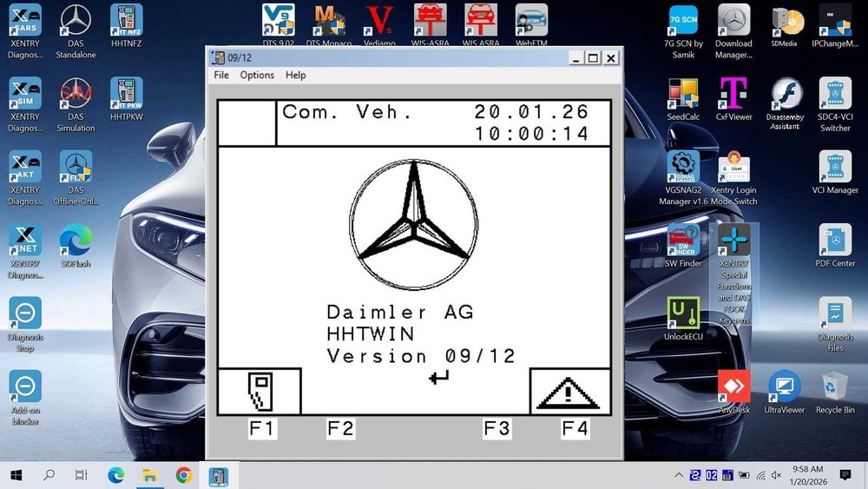Open CxFViewer desktop shortcut
Image resolution: width=868 pixels, height=489 pixels.
(x=733, y=98)
